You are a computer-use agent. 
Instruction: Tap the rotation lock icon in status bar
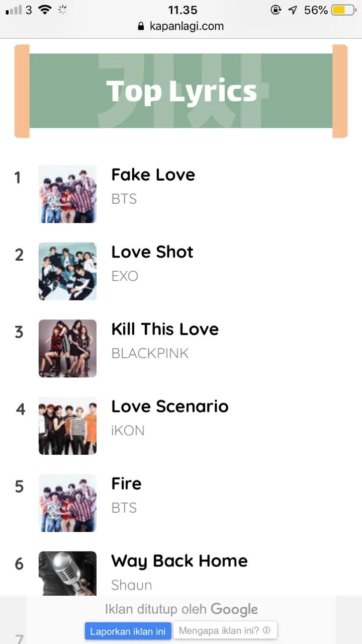[x=276, y=10]
